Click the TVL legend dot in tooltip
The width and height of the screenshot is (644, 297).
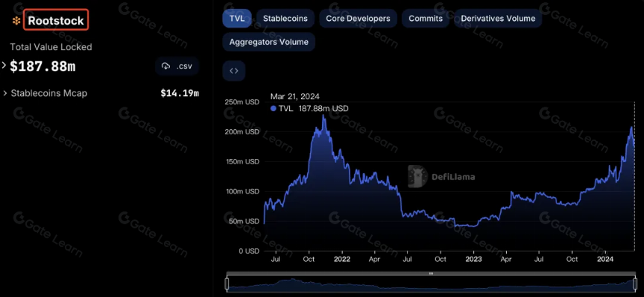(x=273, y=109)
